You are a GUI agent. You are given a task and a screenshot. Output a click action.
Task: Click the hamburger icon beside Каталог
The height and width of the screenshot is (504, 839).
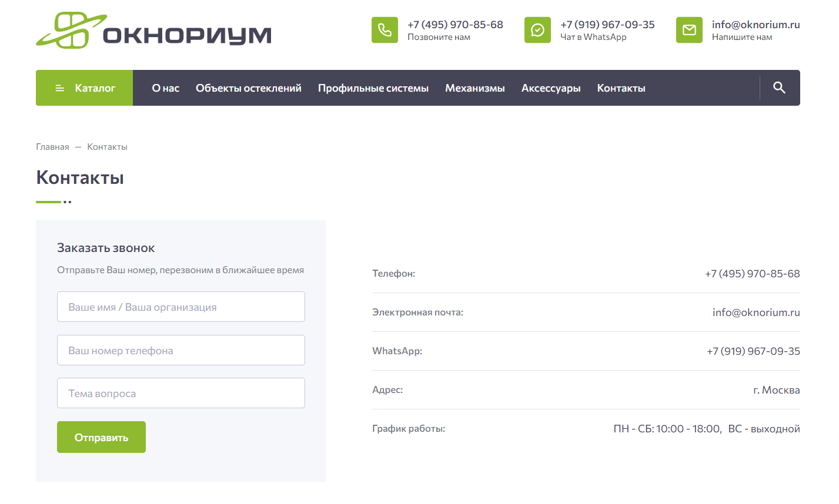click(x=59, y=88)
